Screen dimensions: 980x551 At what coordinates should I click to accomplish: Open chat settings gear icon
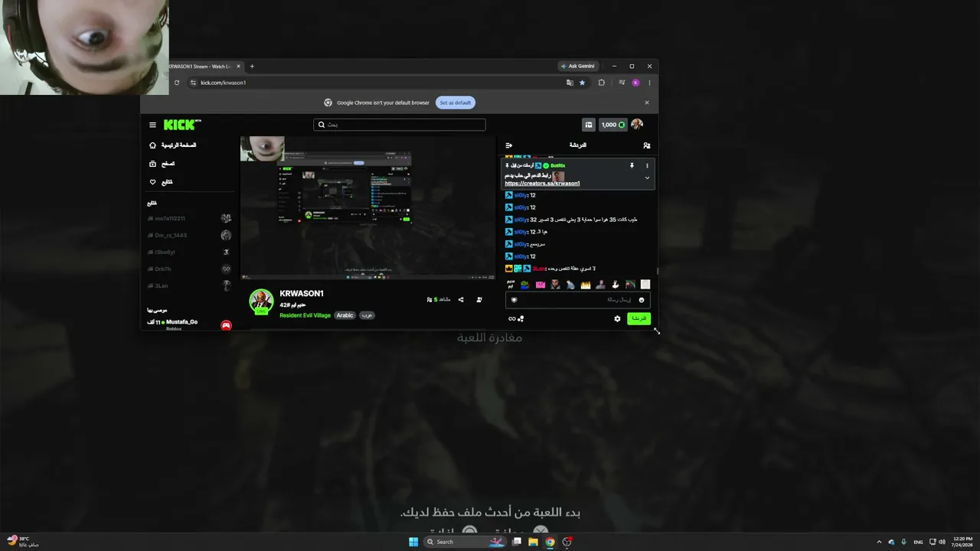point(617,318)
